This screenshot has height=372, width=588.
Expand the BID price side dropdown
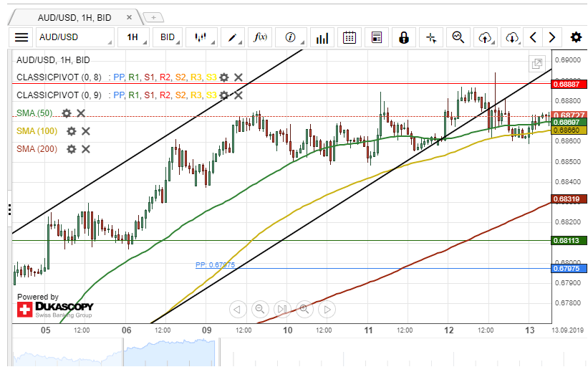170,37
